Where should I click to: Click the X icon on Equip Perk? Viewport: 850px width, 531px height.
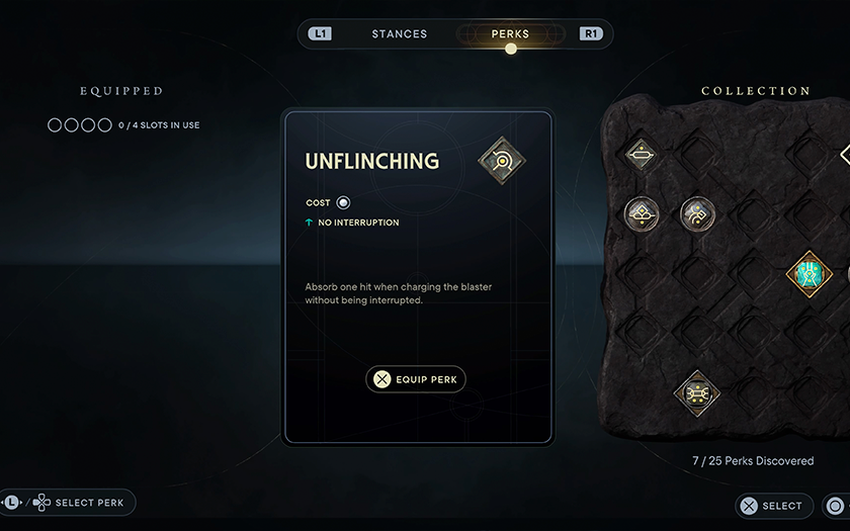[x=381, y=379]
